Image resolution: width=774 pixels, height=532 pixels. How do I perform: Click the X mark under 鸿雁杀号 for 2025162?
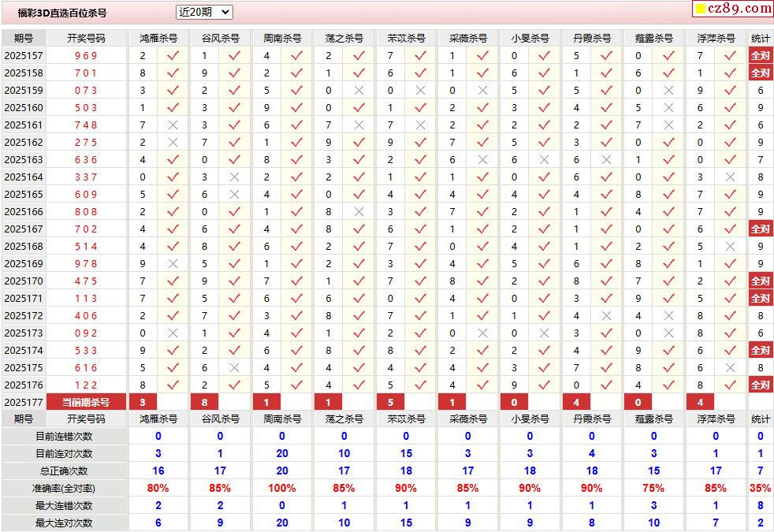tap(173, 142)
